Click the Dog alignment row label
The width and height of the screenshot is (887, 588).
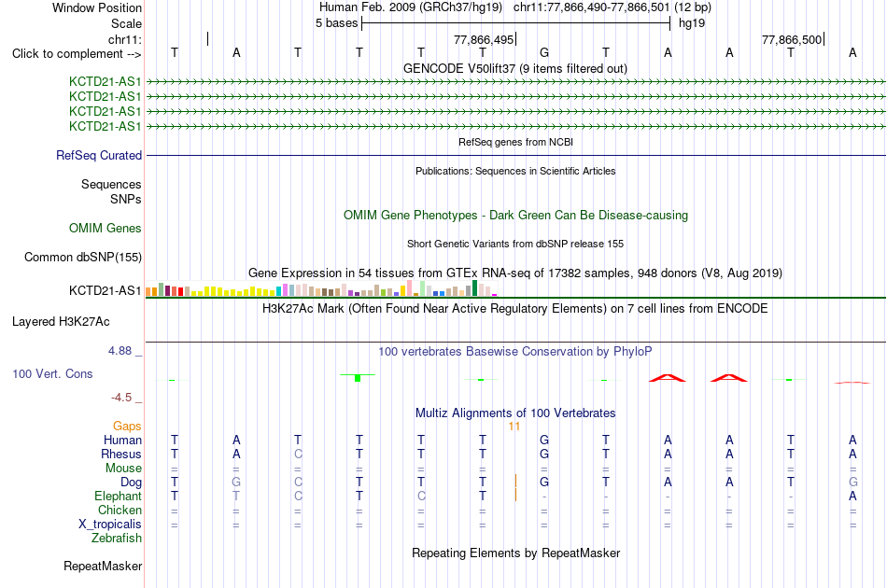pos(131,483)
